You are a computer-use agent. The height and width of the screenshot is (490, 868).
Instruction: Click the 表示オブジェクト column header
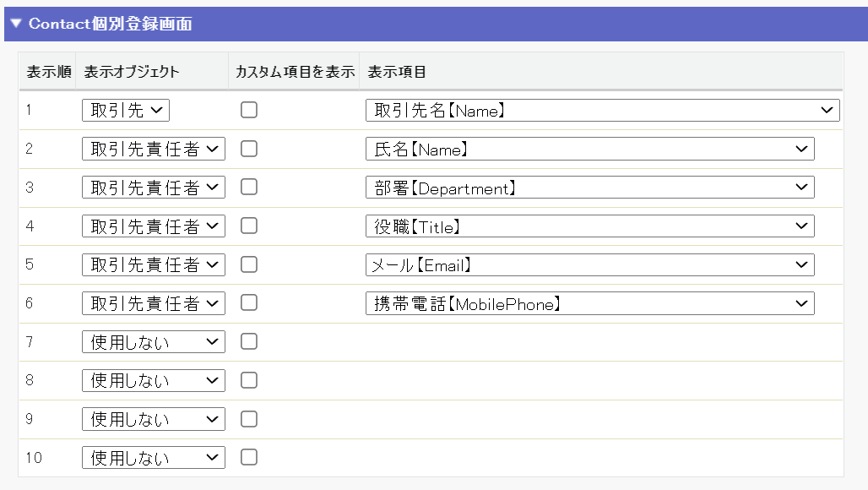pos(132,72)
